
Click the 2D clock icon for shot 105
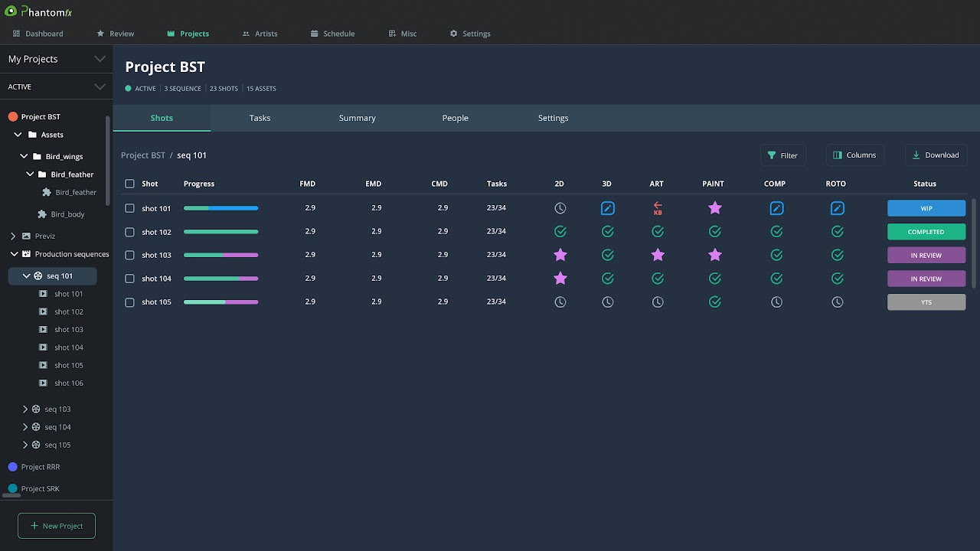(560, 302)
